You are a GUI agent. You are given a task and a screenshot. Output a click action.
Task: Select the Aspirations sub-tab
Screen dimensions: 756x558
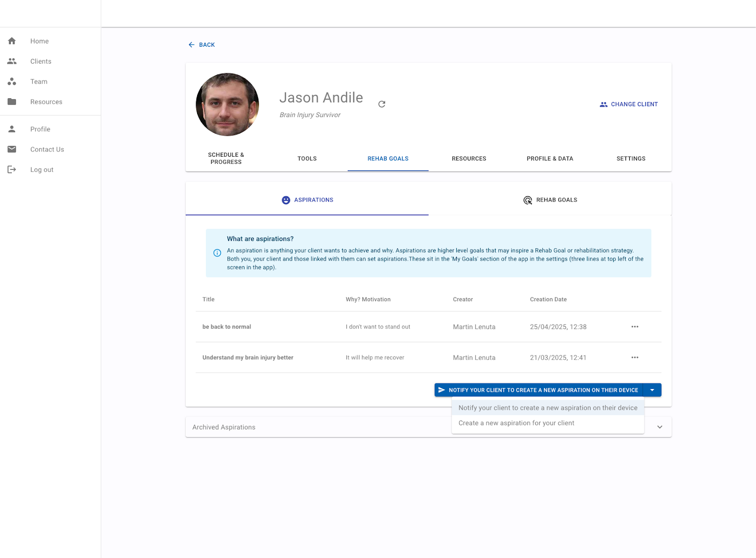point(307,200)
